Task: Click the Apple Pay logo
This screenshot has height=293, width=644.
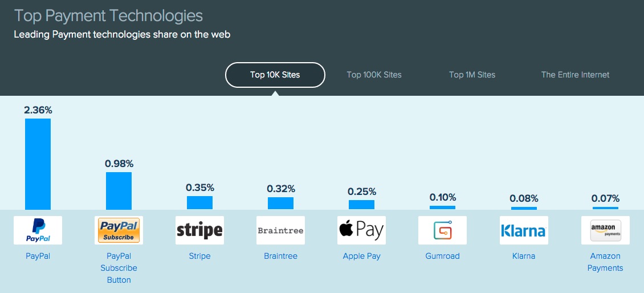Action: (x=361, y=230)
